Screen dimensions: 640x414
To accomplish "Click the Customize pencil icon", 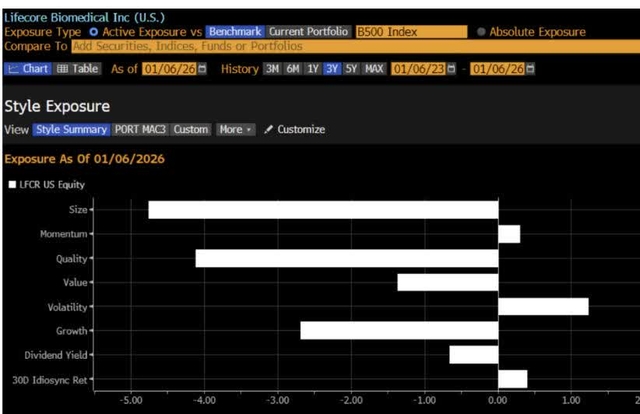I will 268,129.
